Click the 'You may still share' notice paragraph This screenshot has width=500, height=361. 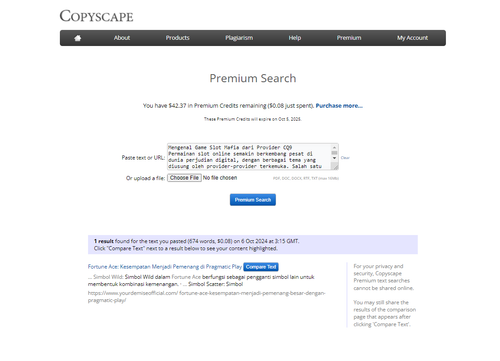tap(385, 313)
